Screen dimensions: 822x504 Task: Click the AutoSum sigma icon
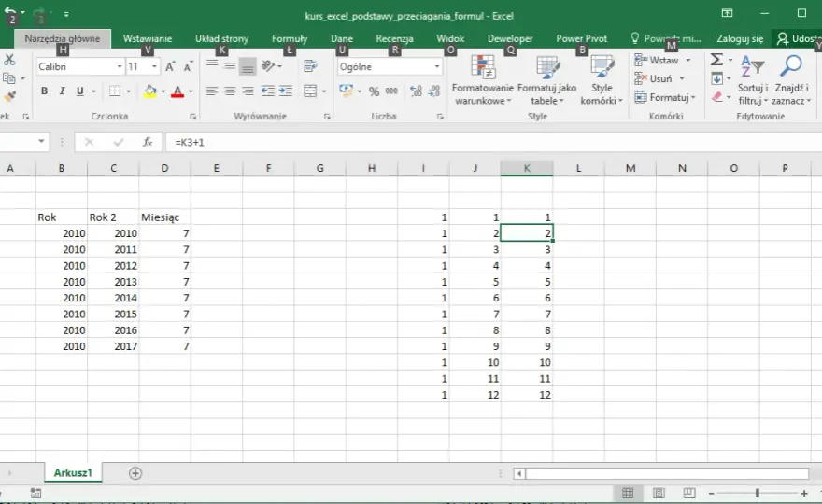pyautogui.click(x=716, y=60)
